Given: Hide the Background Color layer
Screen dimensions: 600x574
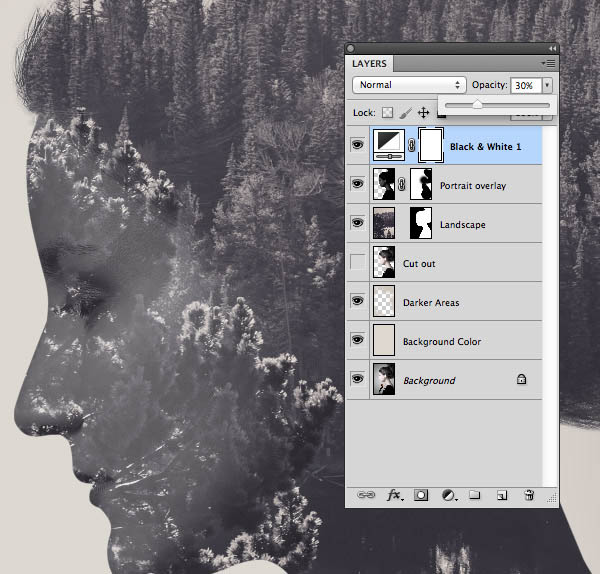Looking at the screenshot, I should [357, 340].
